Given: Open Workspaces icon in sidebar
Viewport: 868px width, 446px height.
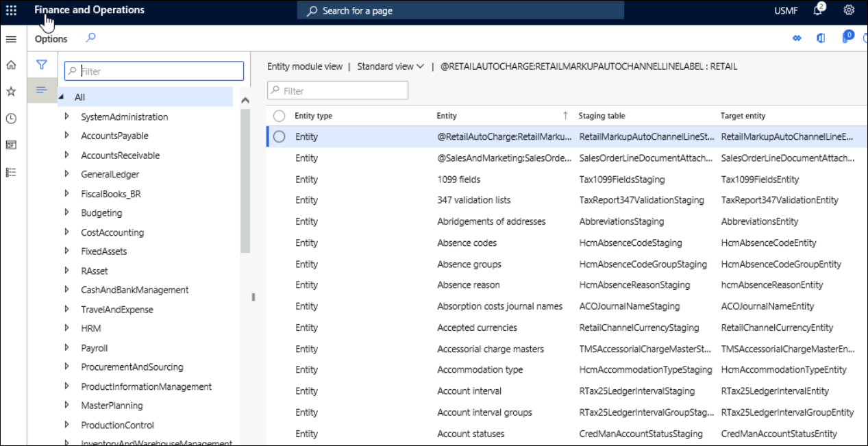Looking at the screenshot, I should (11, 145).
